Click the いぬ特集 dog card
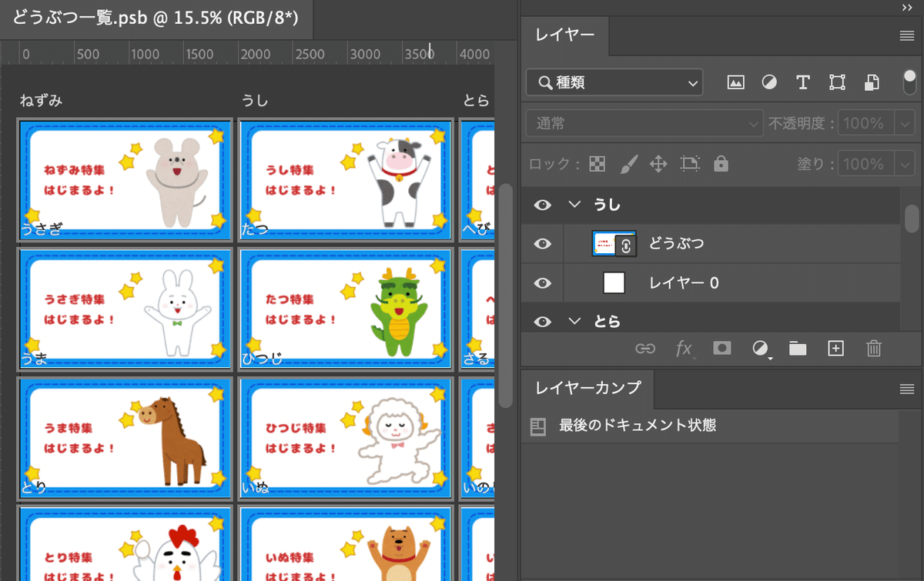Screen dimensions: 924x581 pos(345,543)
